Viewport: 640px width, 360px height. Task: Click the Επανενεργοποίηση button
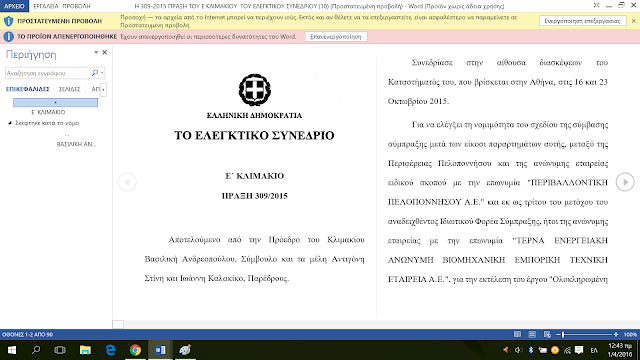tap(336, 37)
